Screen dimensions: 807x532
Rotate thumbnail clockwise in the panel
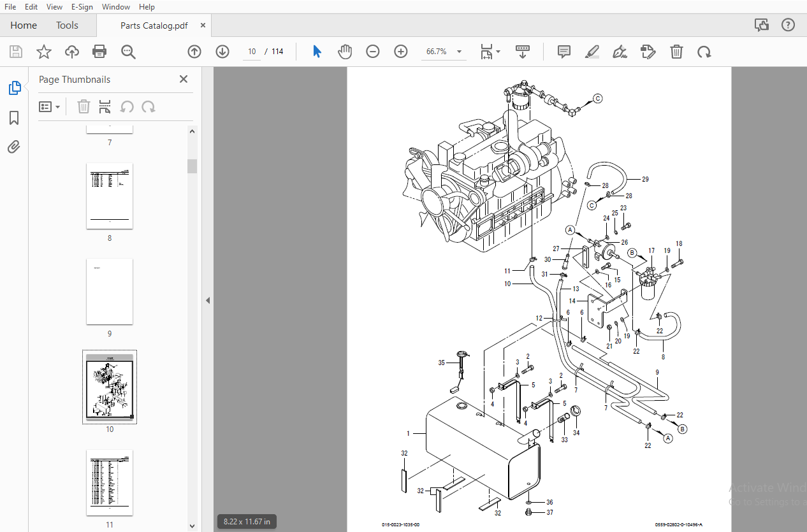coord(149,106)
